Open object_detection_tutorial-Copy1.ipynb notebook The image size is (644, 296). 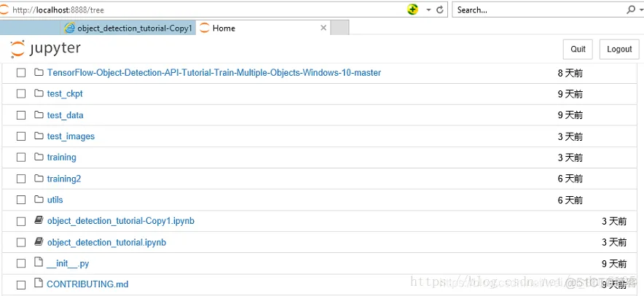(121, 221)
